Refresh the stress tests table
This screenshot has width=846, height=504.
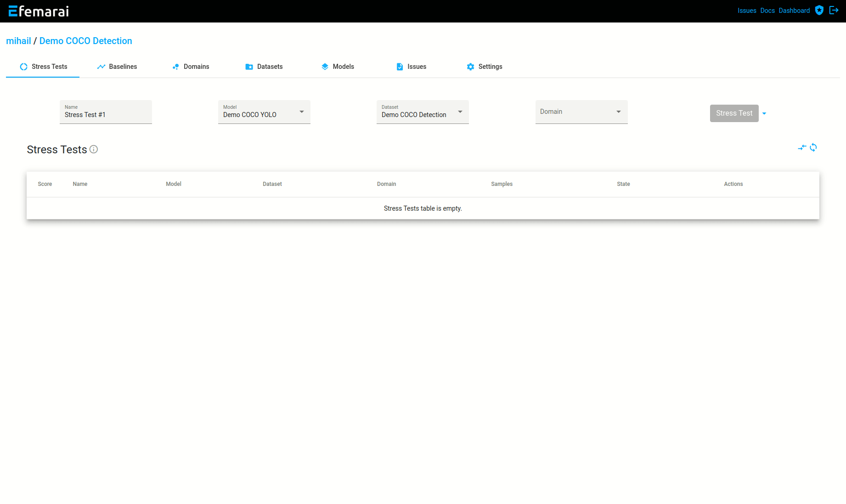tap(813, 147)
